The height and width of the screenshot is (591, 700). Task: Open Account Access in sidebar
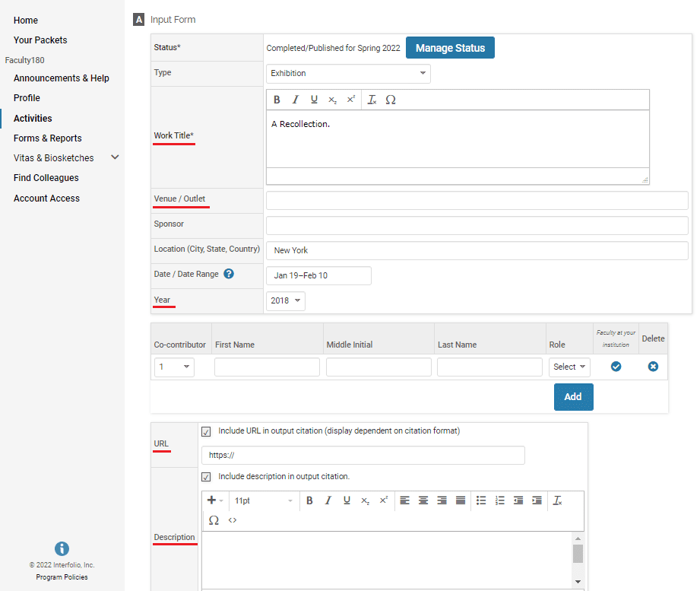click(46, 199)
